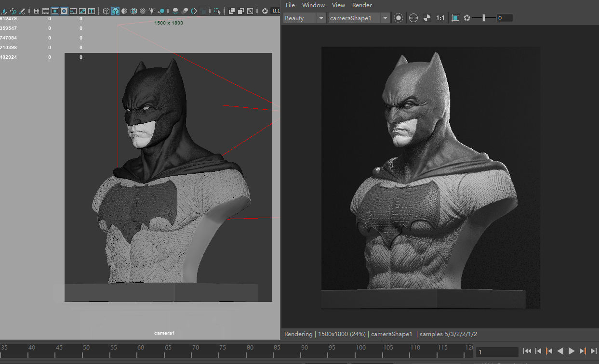Toggle Use All Lights bulb icon
599x364 pixels.
(152, 11)
